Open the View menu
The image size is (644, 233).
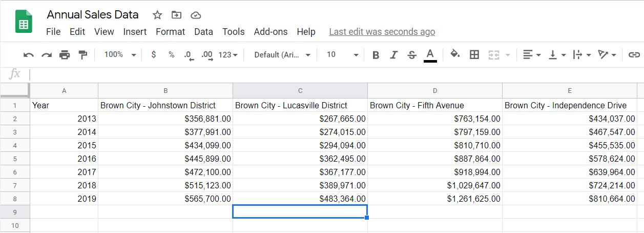104,32
